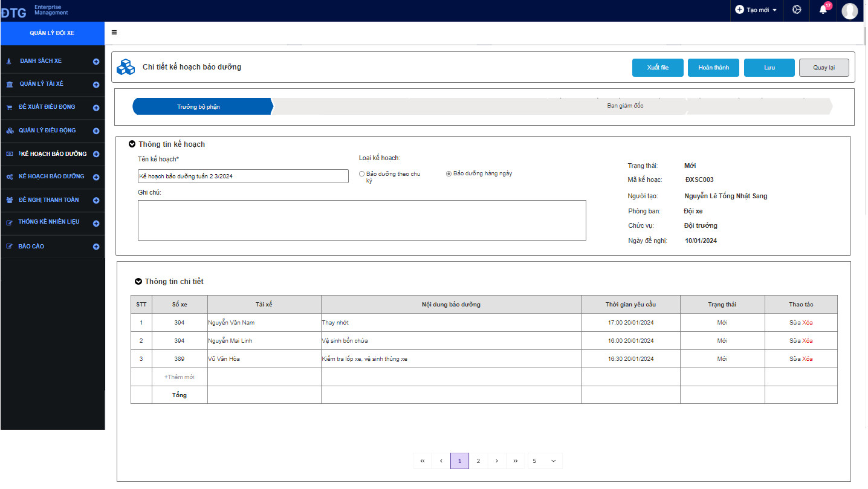This screenshot has width=868, height=489.
Task: Click the plus icon beside BÁO CÁO
Action: click(96, 247)
